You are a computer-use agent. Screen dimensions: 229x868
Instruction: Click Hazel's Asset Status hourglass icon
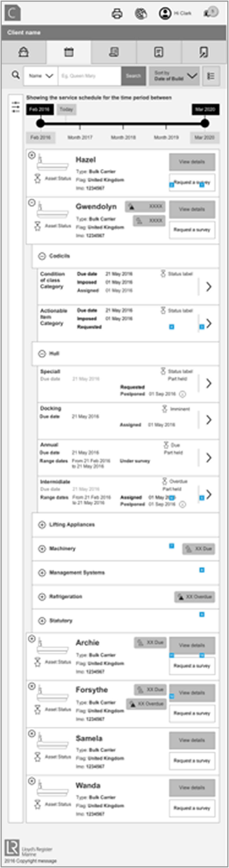38,179
